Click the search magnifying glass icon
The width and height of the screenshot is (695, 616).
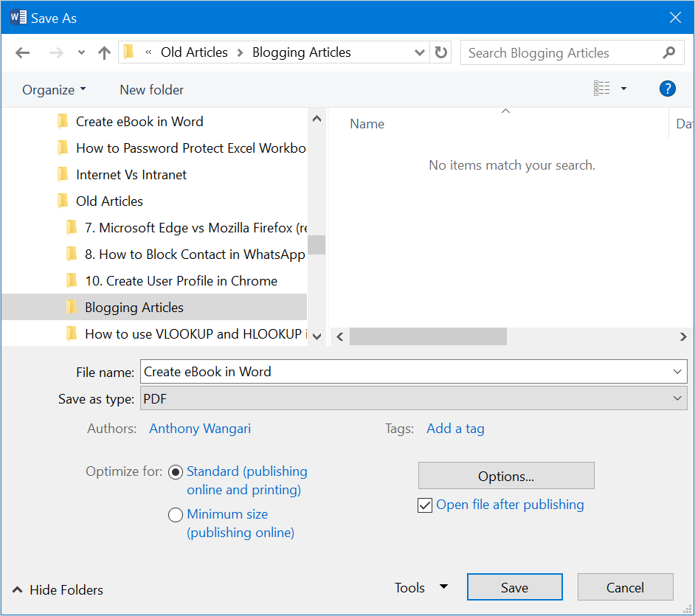[668, 53]
